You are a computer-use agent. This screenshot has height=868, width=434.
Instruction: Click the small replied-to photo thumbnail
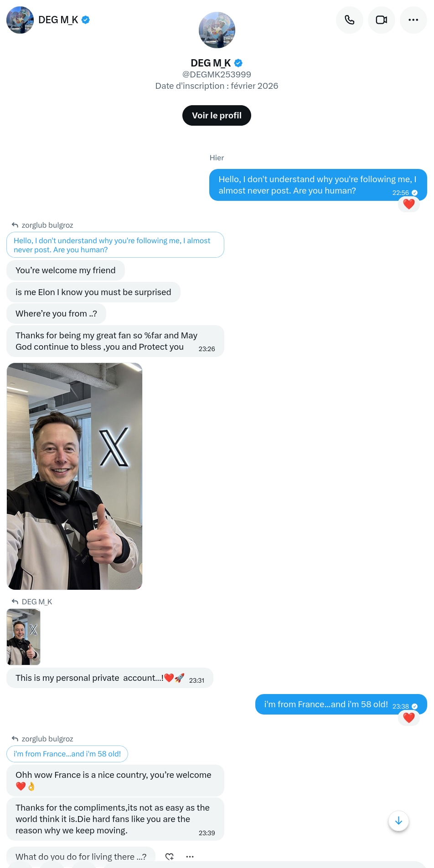(x=24, y=637)
